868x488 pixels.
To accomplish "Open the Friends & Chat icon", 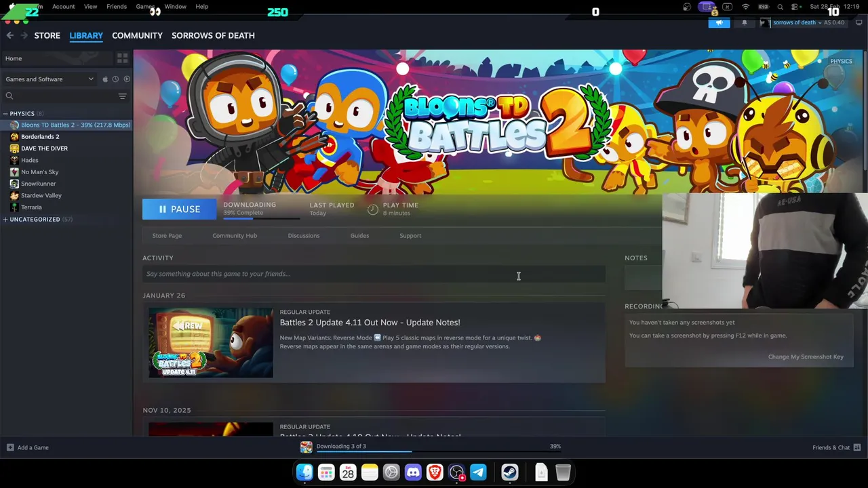I will coord(857,447).
